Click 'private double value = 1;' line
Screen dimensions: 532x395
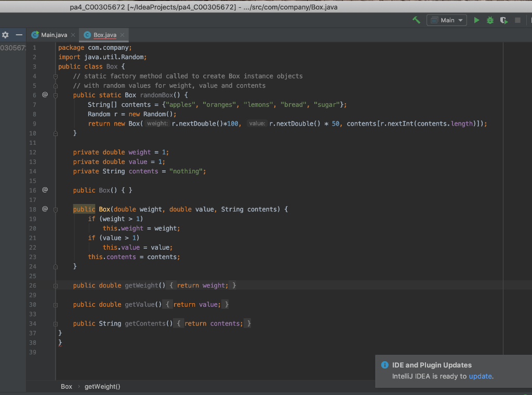119,162
